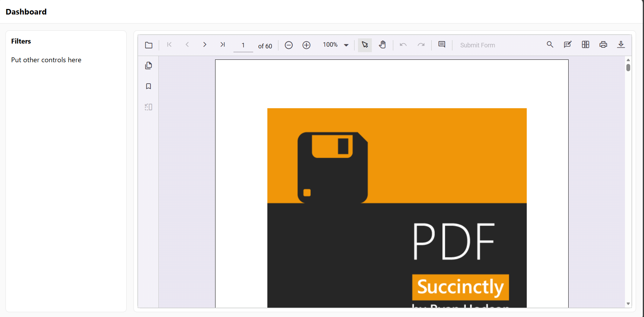Jump to the last page
Image resolution: width=644 pixels, height=317 pixels.
[x=223, y=45]
